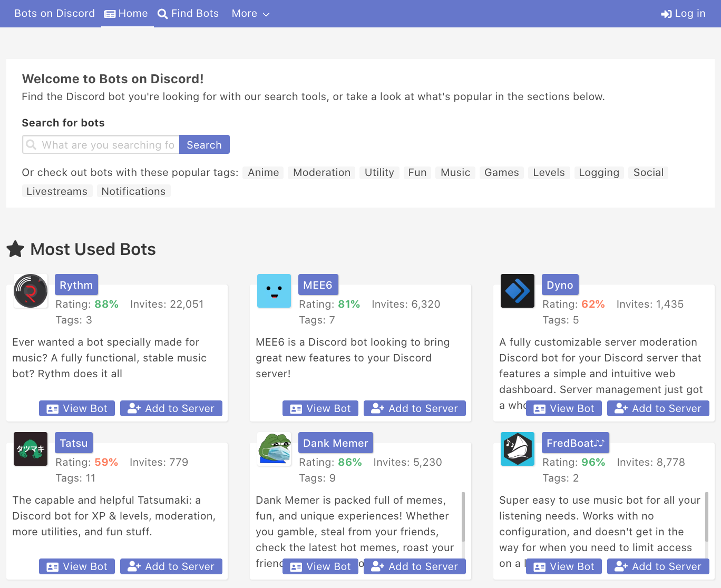Viewport: 721px width, 588px height.
Task: Click the magnifier icon beside Find Bots
Action: pos(163,14)
